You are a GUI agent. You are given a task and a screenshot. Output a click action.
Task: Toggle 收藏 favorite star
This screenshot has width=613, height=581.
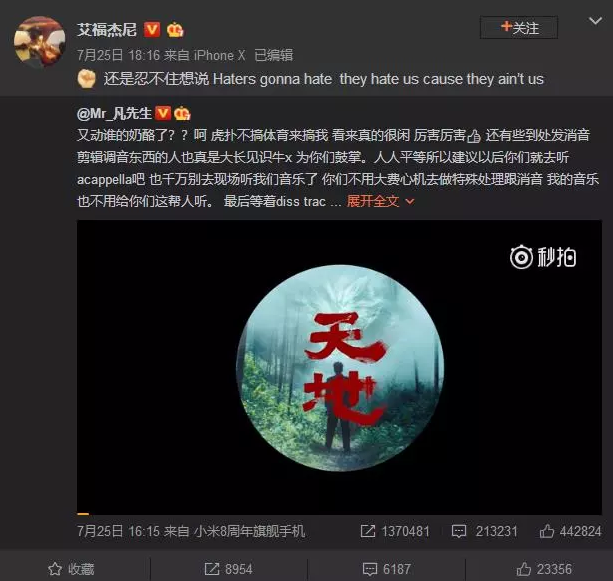click(71, 569)
